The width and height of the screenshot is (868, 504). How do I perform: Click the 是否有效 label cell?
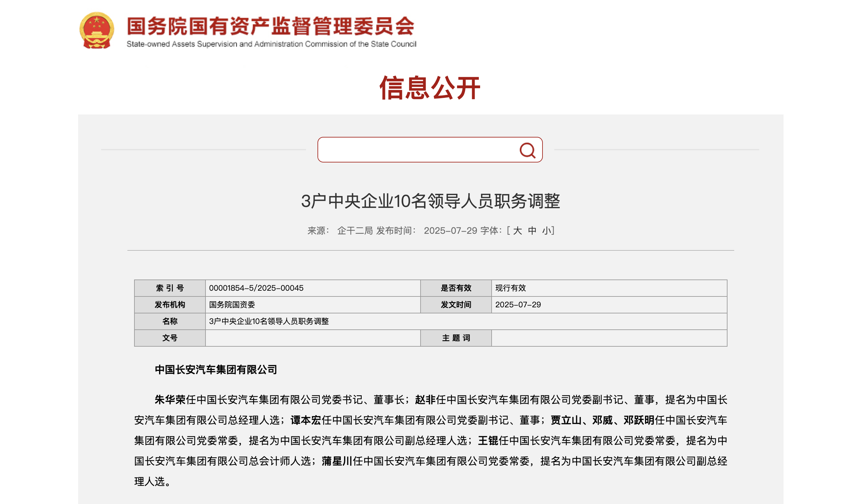(x=456, y=288)
